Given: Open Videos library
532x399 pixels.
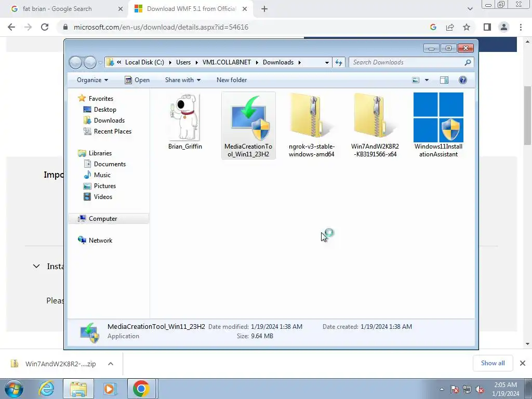Looking at the screenshot, I should click(x=103, y=197).
